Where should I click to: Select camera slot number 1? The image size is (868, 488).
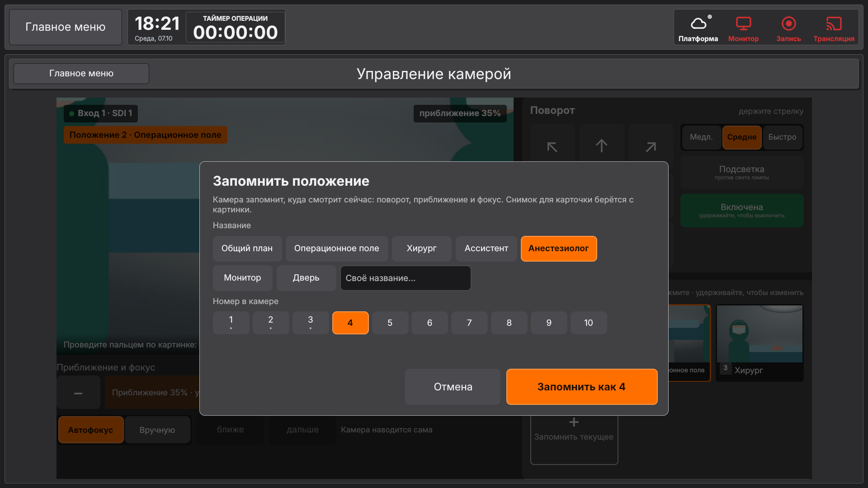[231, 323]
